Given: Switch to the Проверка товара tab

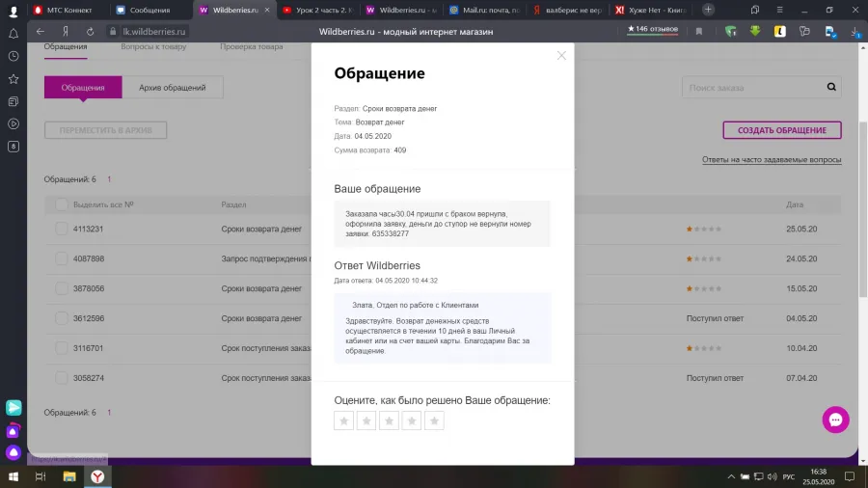Looking at the screenshot, I should [252, 47].
